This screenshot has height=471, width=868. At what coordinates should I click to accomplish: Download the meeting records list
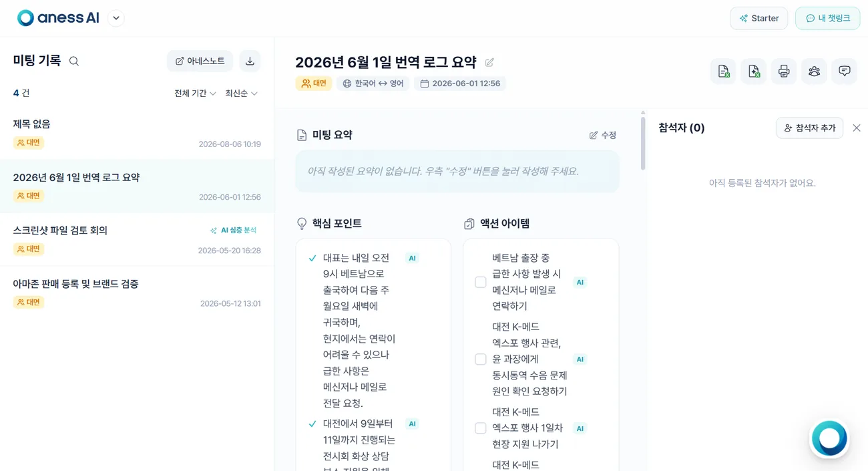pos(250,61)
